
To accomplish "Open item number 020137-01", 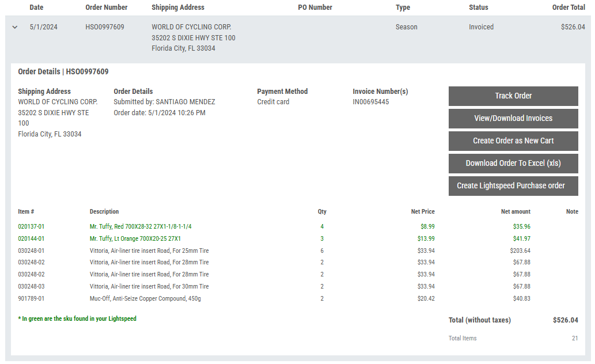I will pyautogui.click(x=31, y=227).
